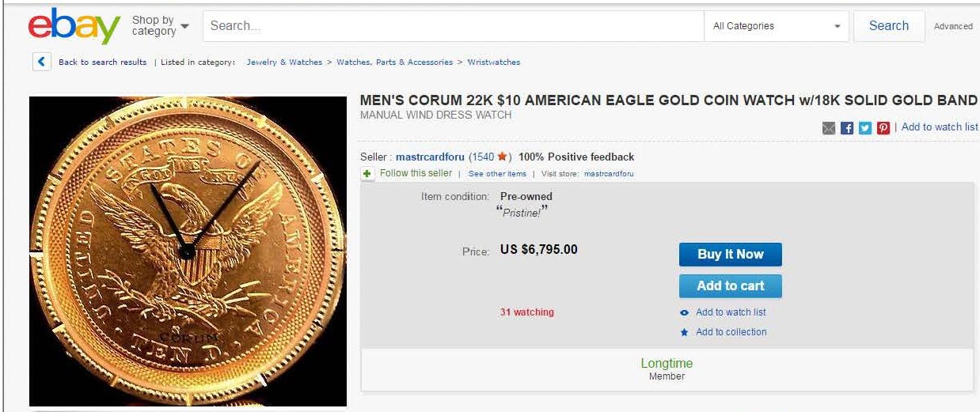980x412 pixels.
Task: Click the eye icon beside watch list
Action: [x=684, y=312]
